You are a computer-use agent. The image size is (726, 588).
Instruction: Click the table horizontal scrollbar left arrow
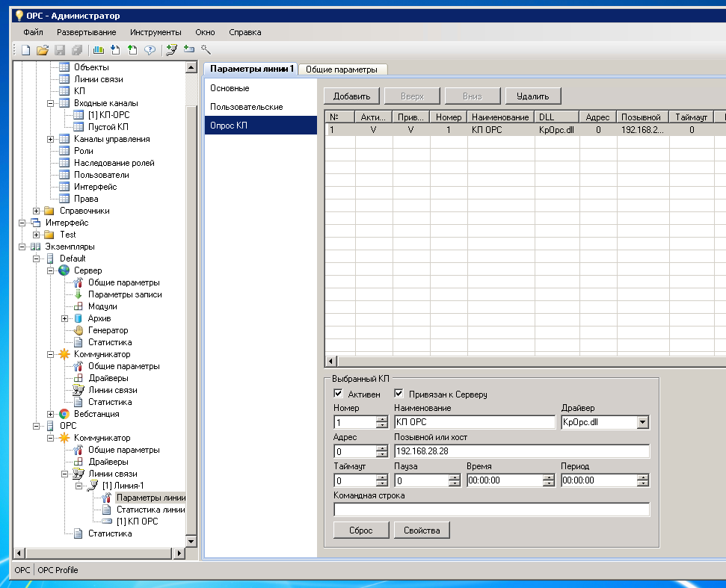point(330,361)
